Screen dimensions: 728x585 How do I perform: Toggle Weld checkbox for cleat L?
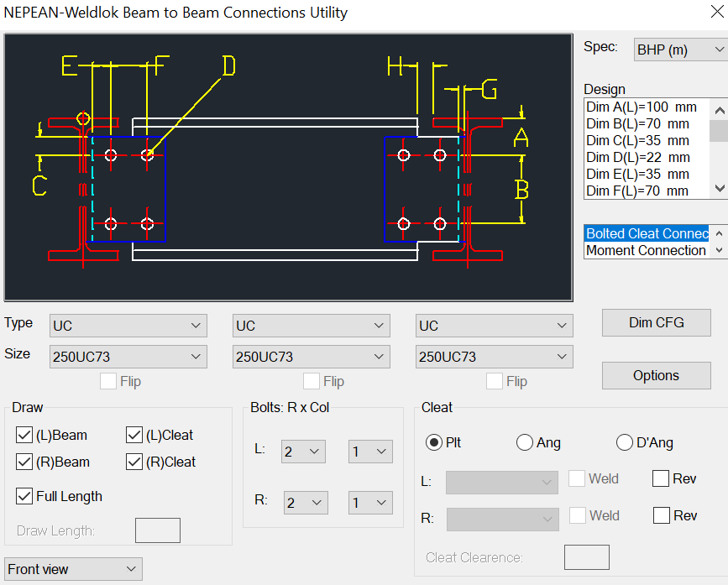tap(577, 478)
